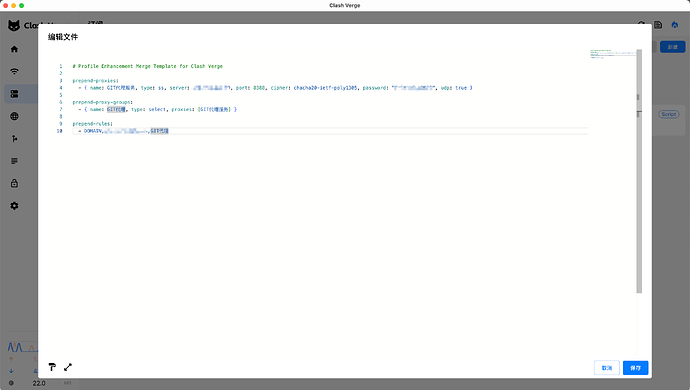
Task: Save the edited file with the blue button
Action: point(635,368)
